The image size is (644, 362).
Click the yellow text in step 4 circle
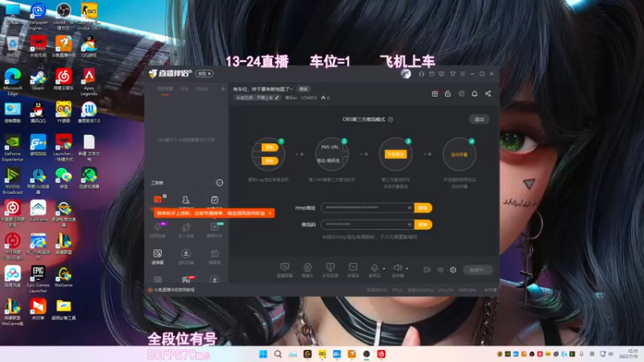pos(459,154)
